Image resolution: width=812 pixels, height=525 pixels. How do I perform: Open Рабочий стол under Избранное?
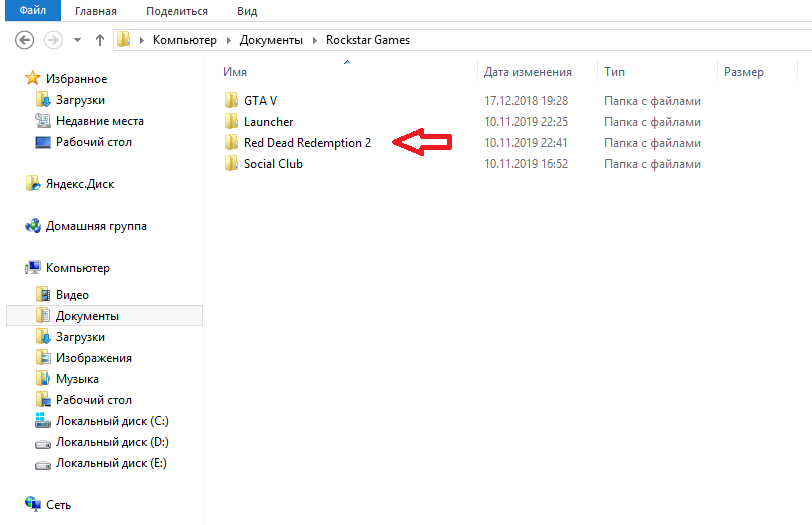tap(94, 142)
